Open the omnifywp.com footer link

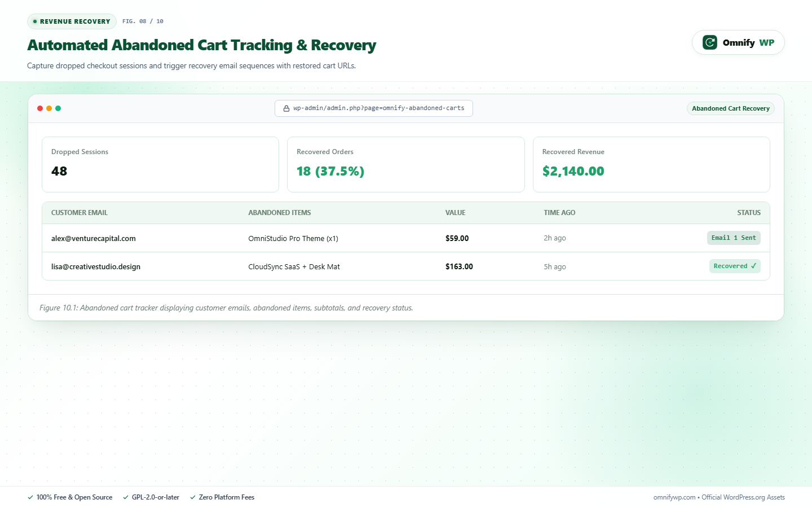pos(674,497)
